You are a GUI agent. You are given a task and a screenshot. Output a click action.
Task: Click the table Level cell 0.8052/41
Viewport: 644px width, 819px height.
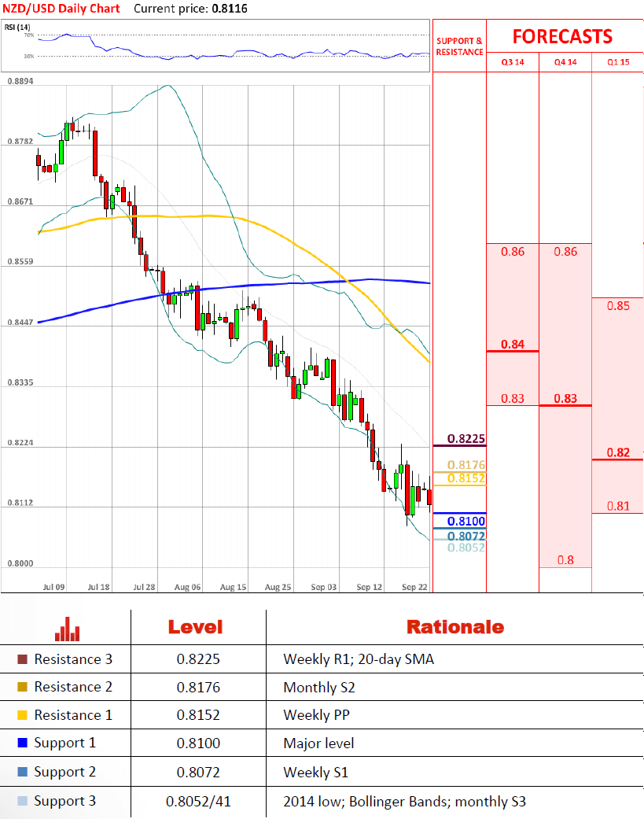pos(198,801)
